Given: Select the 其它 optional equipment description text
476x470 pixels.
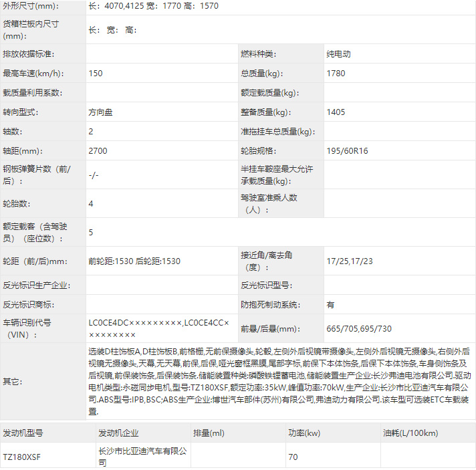Looking at the screenshot, I should click(279, 382).
